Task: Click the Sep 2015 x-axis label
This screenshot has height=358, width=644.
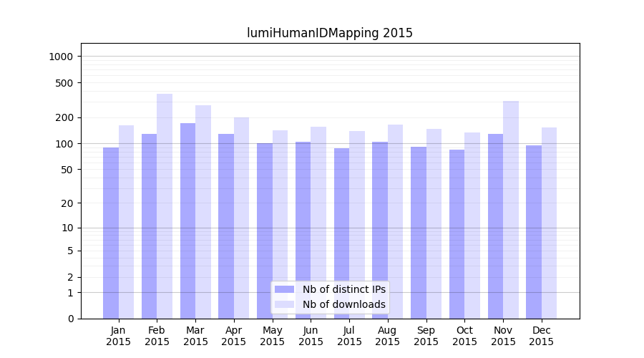Action: point(426,336)
